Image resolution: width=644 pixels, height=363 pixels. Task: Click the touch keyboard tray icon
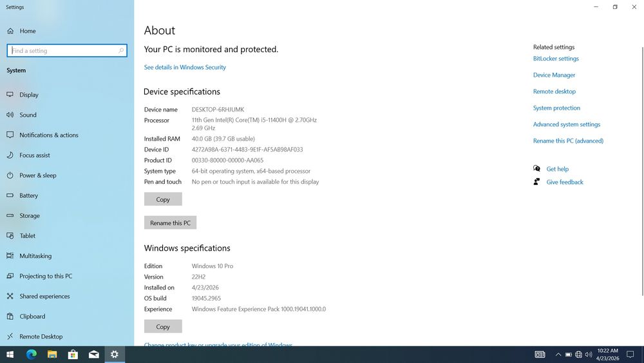[540, 355]
